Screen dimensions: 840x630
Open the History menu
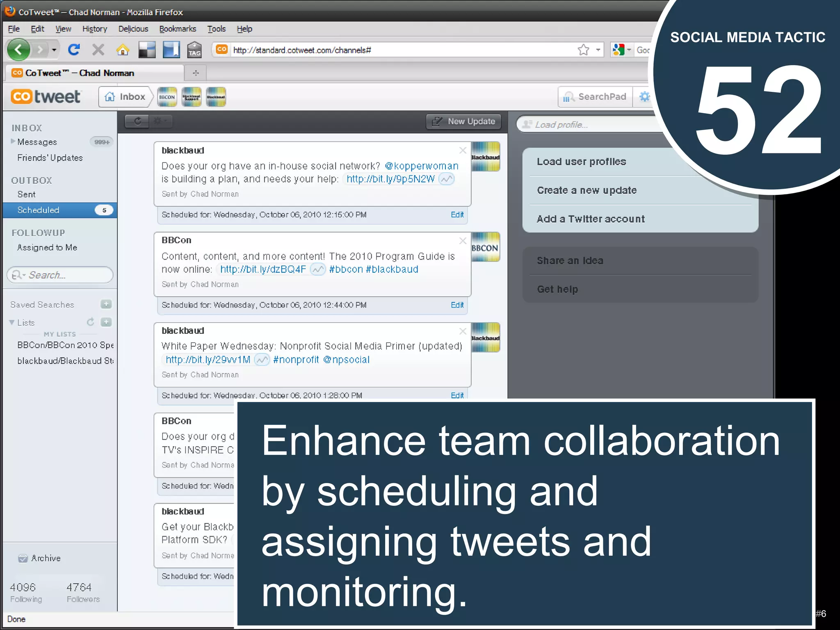point(95,29)
